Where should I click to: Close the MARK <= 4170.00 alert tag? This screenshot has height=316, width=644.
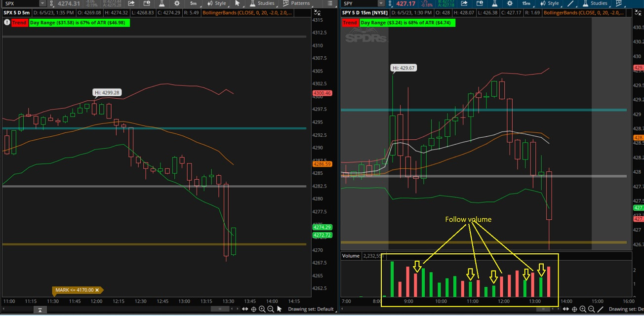tap(97, 290)
